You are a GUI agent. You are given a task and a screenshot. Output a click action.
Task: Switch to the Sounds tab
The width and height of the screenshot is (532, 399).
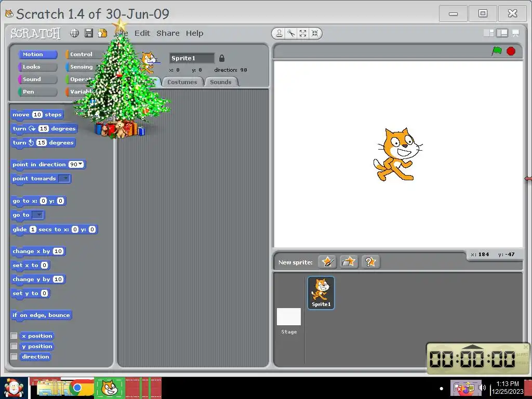coord(221,82)
